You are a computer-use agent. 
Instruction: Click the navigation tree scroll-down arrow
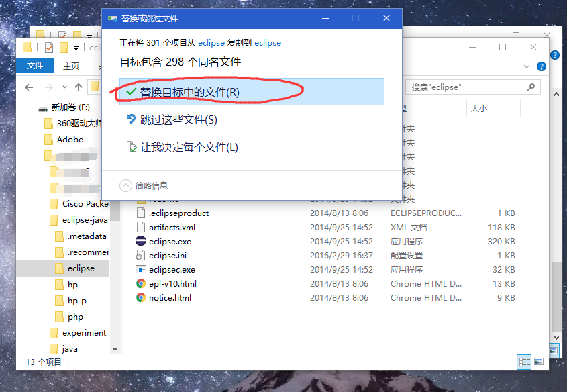pyautogui.click(x=115, y=349)
